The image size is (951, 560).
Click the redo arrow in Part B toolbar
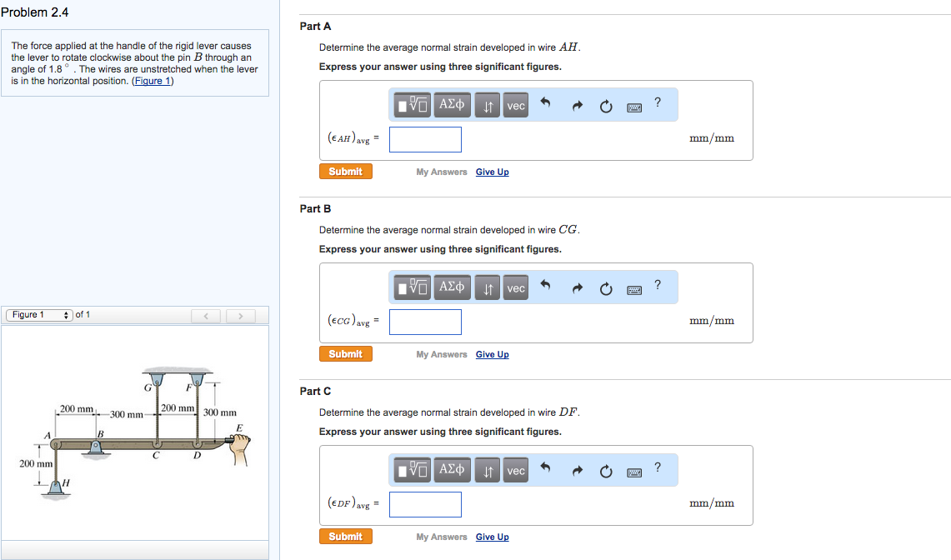pyautogui.click(x=577, y=287)
